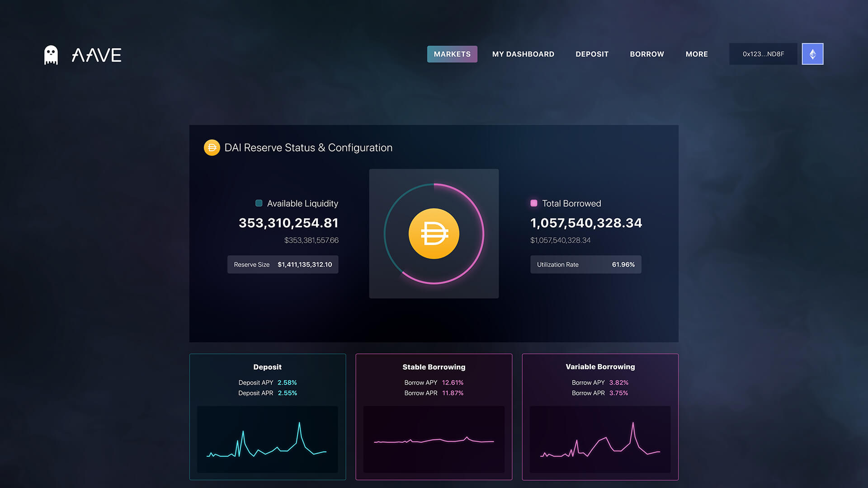Viewport: 868px width, 488px height.
Task: Click the Reserve Size $1,411,135,312.10 box
Action: click(x=283, y=264)
